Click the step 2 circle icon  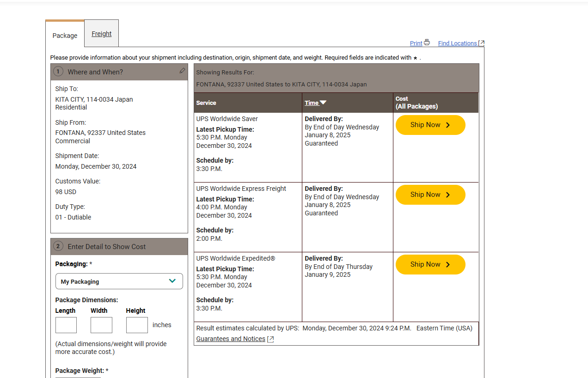click(58, 246)
